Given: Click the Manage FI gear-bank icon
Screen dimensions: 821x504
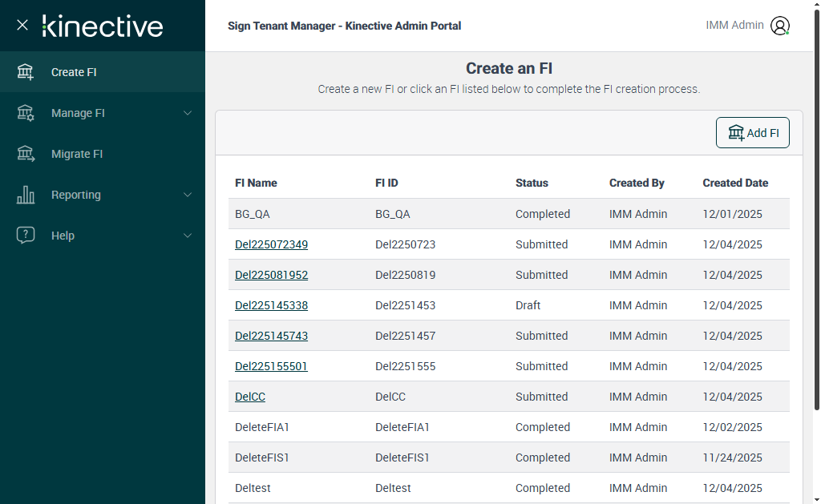Looking at the screenshot, I should pos(26,113).
